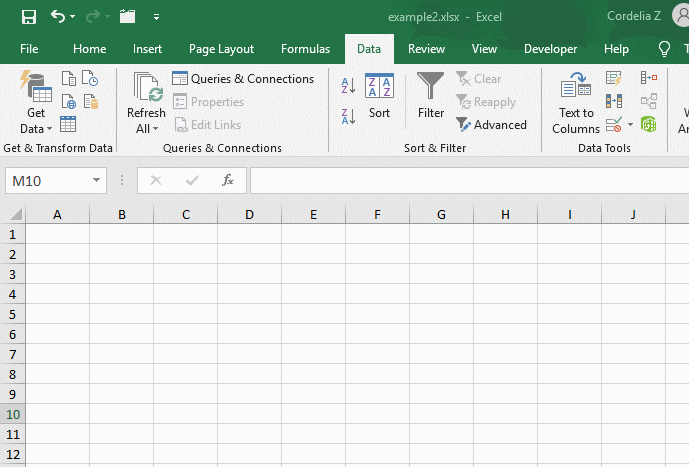The image size is (689, 467).
Task: Click From Table/Range icon
Action: coord(68,124)
